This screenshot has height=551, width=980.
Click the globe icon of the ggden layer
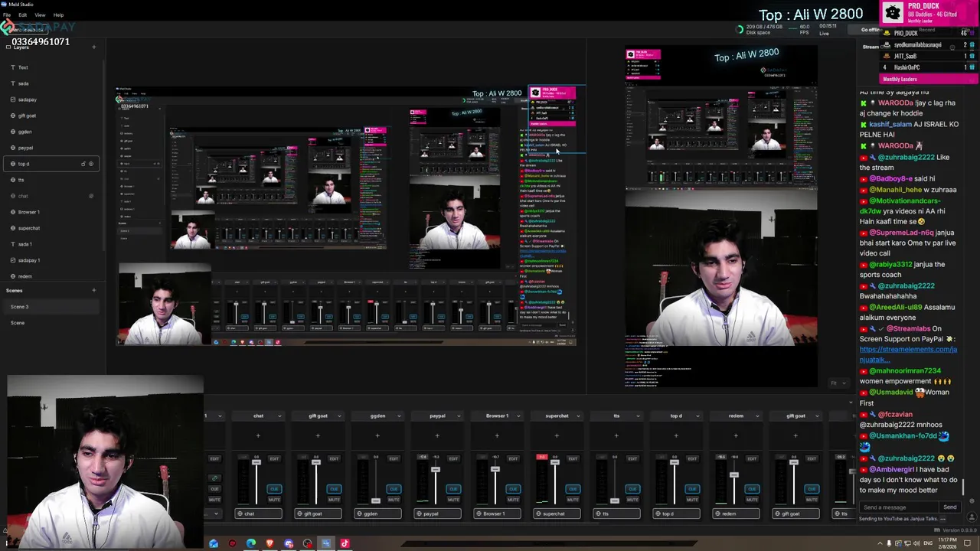pyautogui.click(x=13, y=132)
